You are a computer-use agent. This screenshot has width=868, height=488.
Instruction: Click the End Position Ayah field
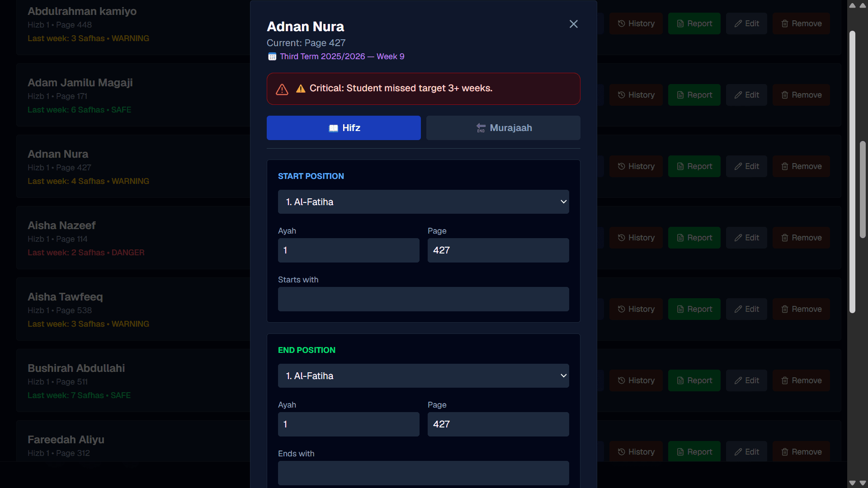click(x=349, y=424)
